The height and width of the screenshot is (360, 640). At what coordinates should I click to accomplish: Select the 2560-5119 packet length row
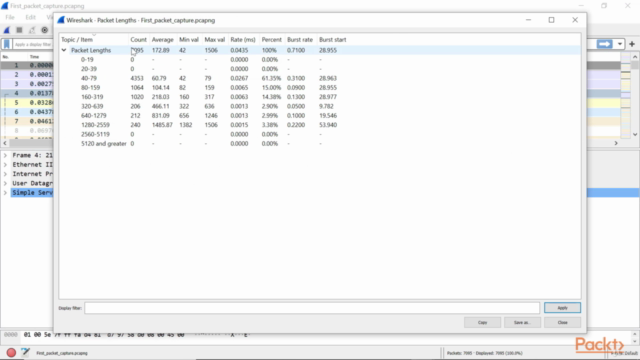[x=320, y=135]
